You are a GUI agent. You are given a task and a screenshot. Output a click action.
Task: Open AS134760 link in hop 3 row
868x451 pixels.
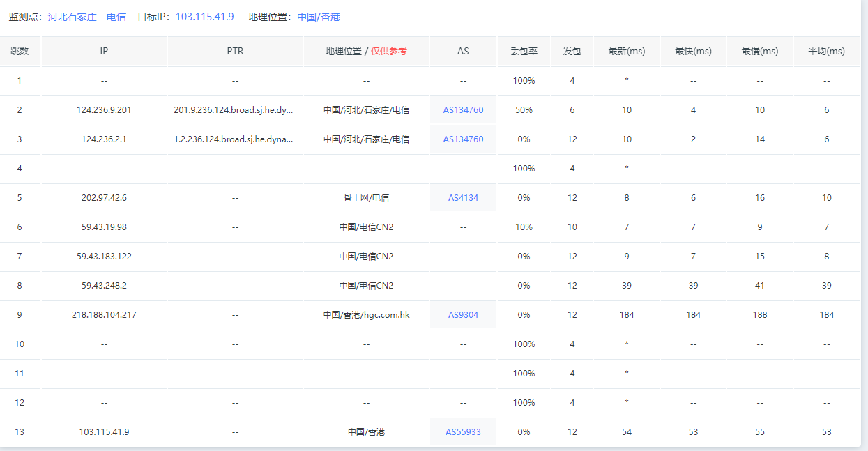click(x=463, y=139)
